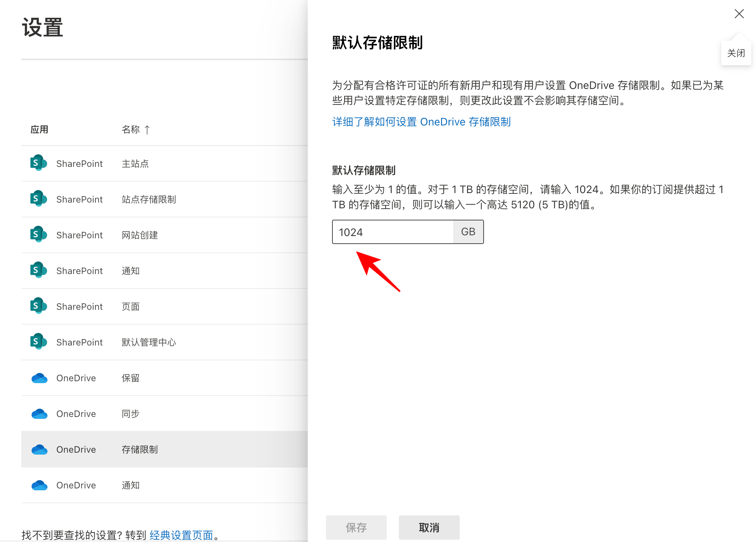Click the 名称 sort arrow icon
Image resolution: width=756 pixels, height=542 pixels.
click(x=147, y=130)
